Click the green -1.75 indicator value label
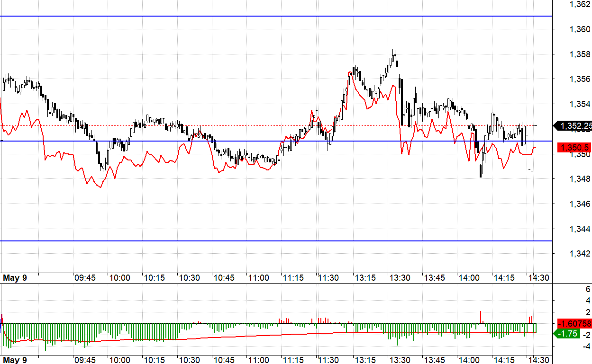This screenshot has width=592, height=364. pyautogui.click(x=566, y=333)
